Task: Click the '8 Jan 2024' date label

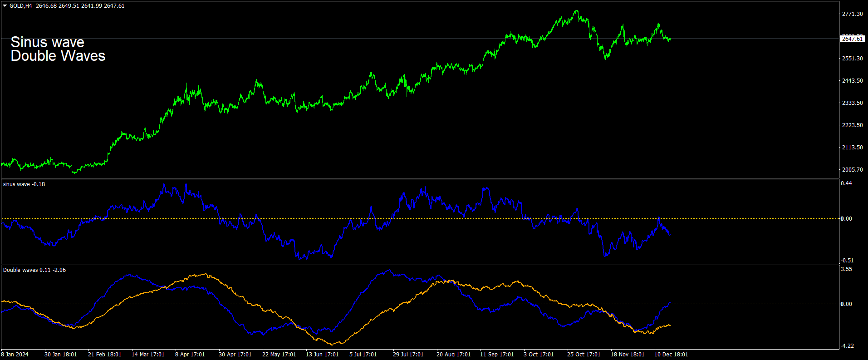Action: (x=15, y=355)
